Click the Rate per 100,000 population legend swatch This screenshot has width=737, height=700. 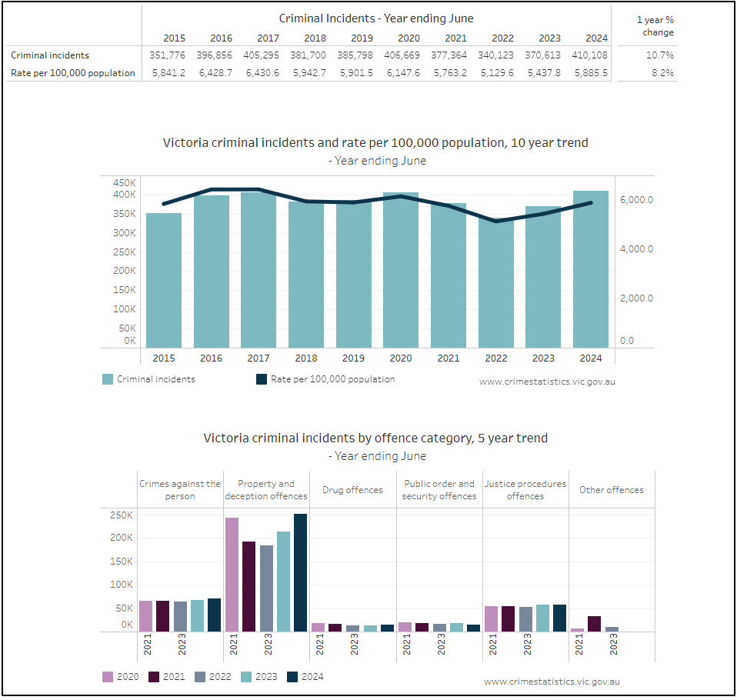261,379
